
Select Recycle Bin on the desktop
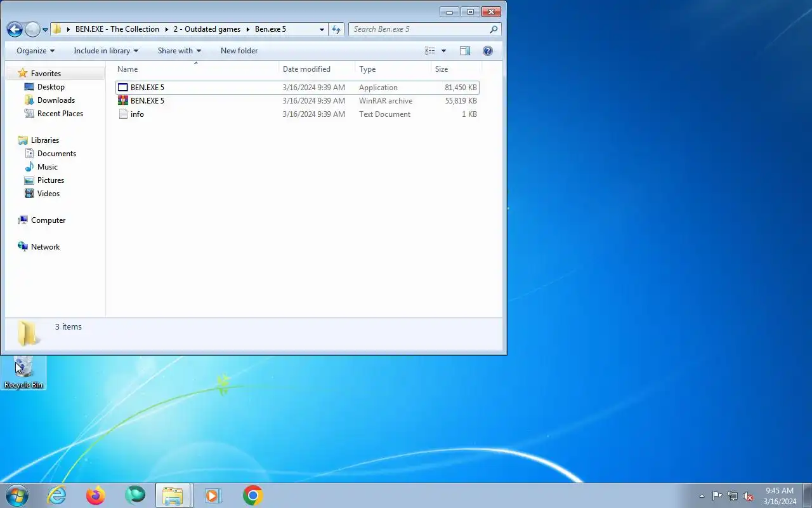click(x=23, y=373)
